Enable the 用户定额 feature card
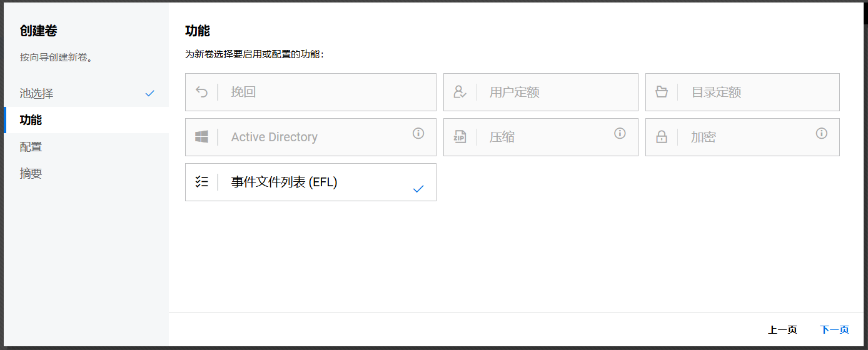Screen dimensions: 868x350 pyautogui.click(x=540, y=92)
